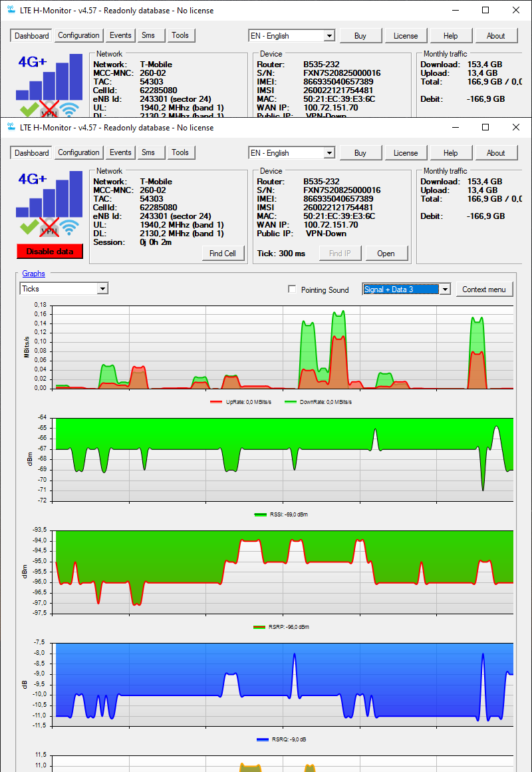Click About button in front window
This screenshot has width=532, height=772.
click(495, 153)
